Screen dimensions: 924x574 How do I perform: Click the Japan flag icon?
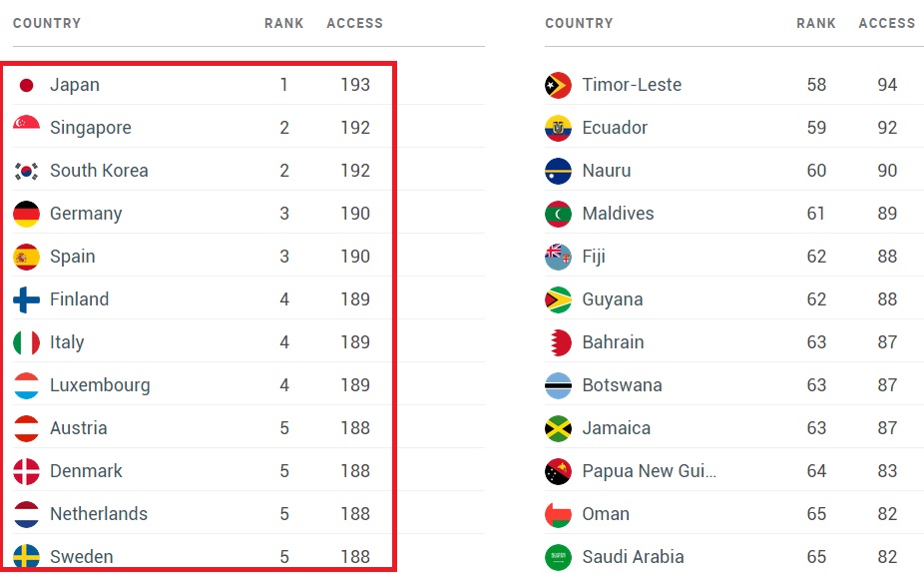pyautogui.click(x=27, y=85)
